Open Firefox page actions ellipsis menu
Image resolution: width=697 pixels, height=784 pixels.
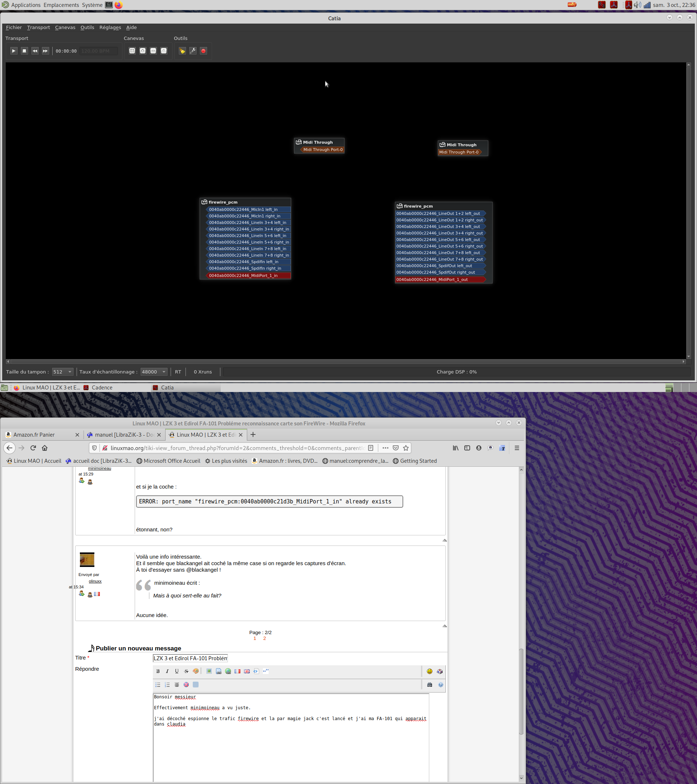tap(385, 448)
